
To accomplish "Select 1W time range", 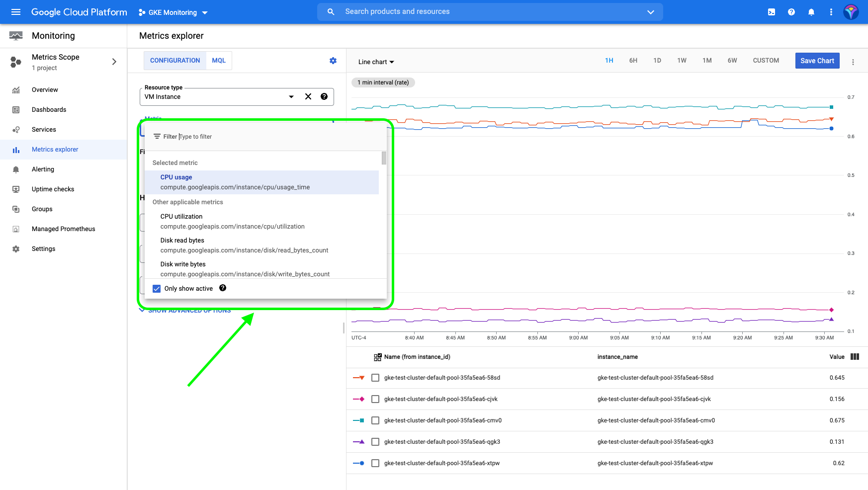I will click(x=682, y=61).
